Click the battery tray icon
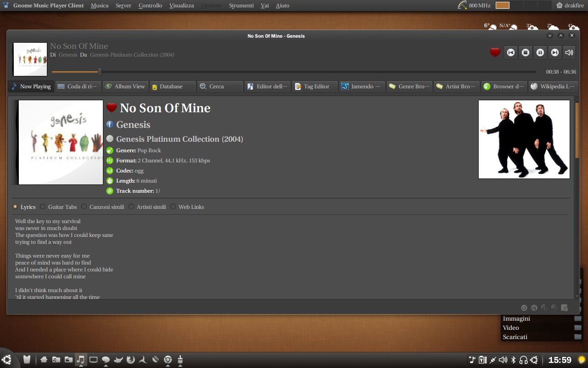 click(x=482, y=360)
